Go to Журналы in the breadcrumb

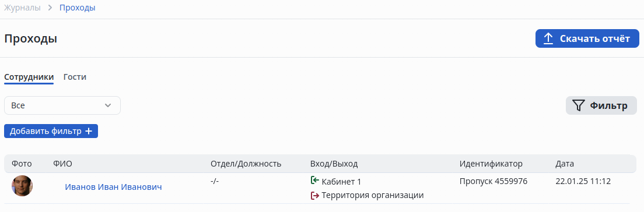[22, 8]
